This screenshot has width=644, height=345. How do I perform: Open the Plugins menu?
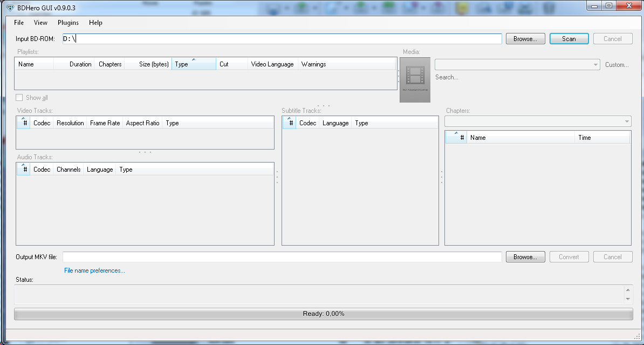tap(68, 23)
